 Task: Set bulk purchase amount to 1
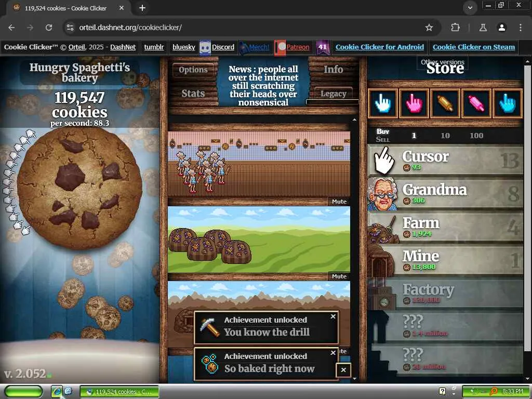tap(414, 136)
